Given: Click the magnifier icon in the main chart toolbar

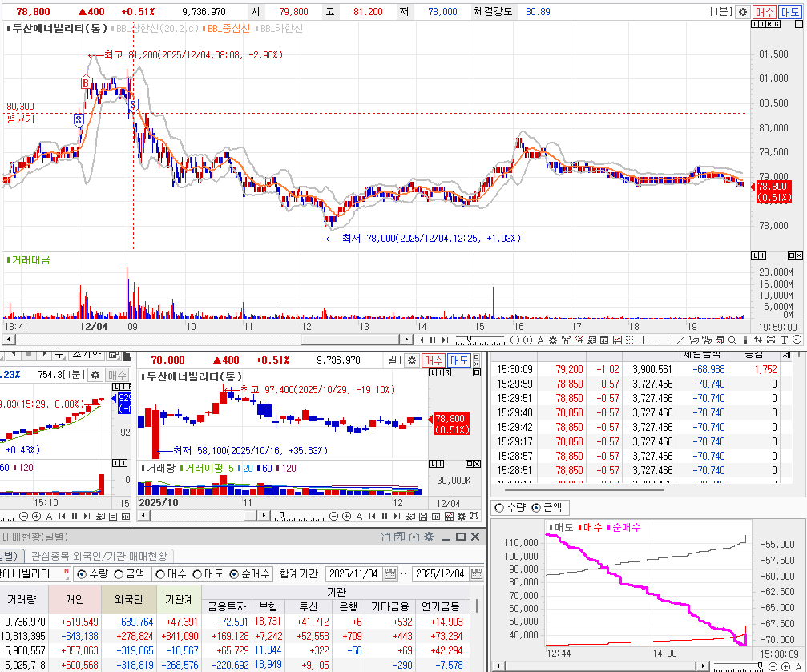Looking at the screenshot, I should (x=732, y=340).
